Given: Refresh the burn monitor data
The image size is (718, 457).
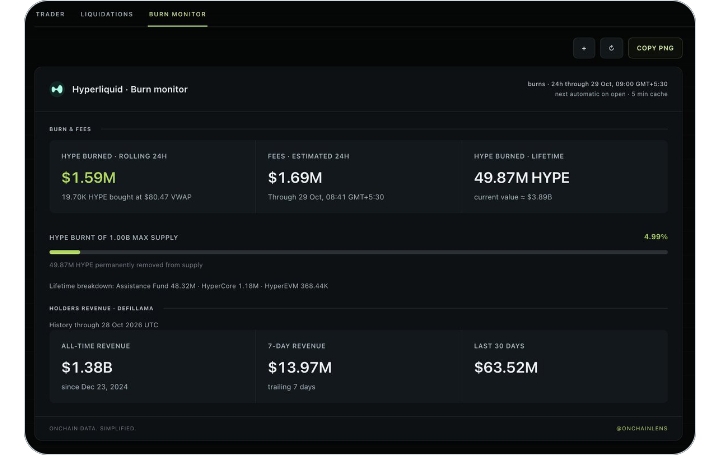Looking at the screenshot, I should (611, 48).
